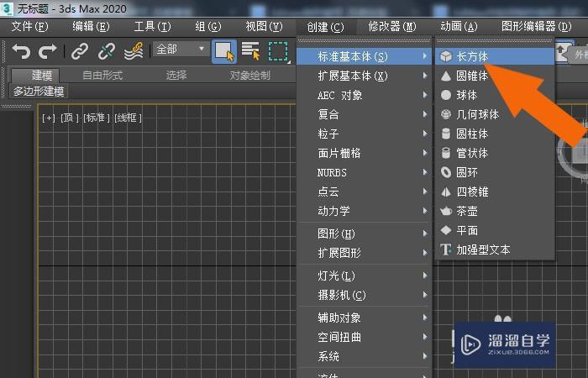Choose 管状体 primitive

[495, 153]
